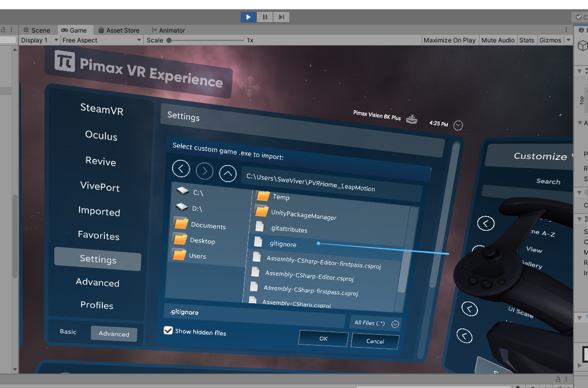This screenshot has width=588, height=388.
Task: Toggle Show hidden files checkbox
Action: coord(168,330)
